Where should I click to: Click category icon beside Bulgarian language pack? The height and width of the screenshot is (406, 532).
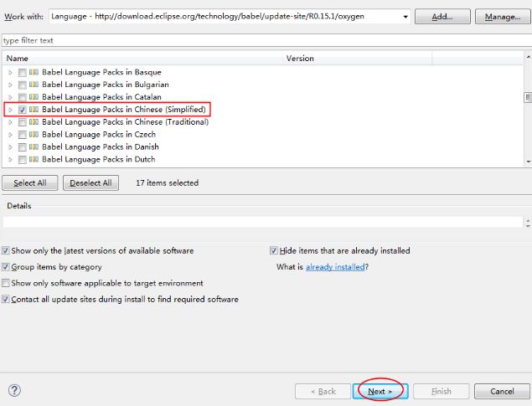click(34, 85)
